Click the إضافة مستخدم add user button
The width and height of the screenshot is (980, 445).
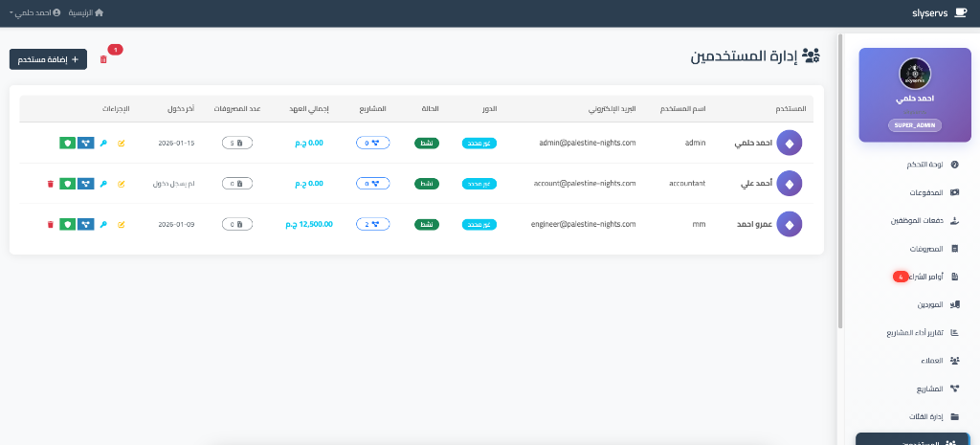pos(49,59)
